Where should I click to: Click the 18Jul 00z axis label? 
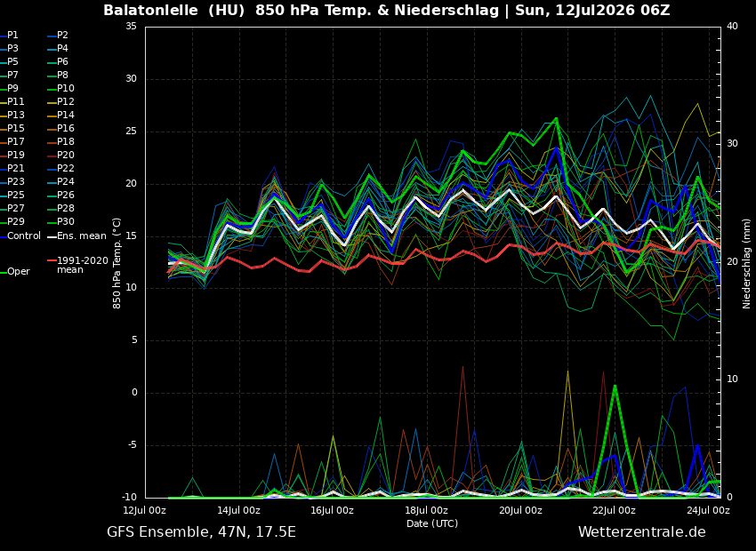[x=426, y=510]
